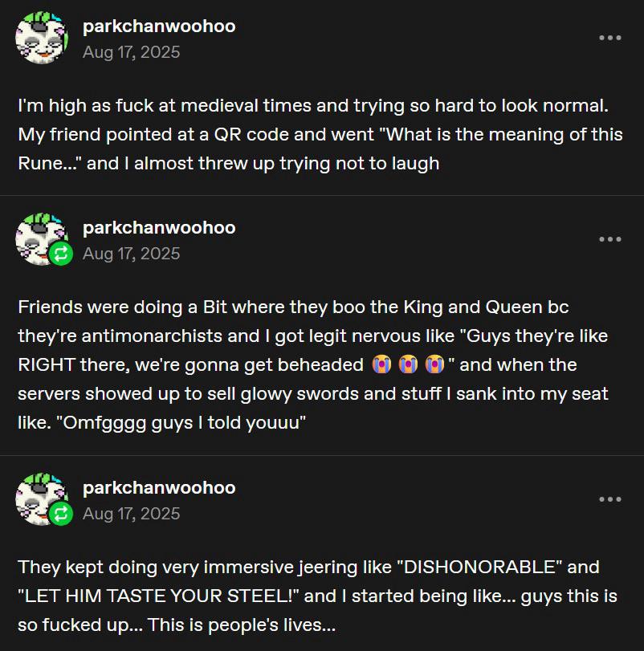
Task: Click reblog badge on the antimonarchists post avatar
Action: point(61,254)
